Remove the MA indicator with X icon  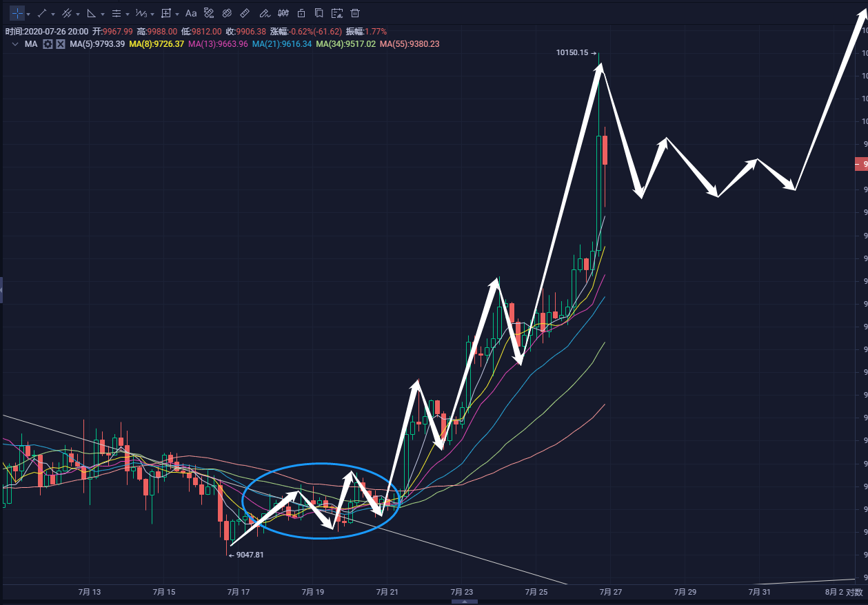click(61, 44)
